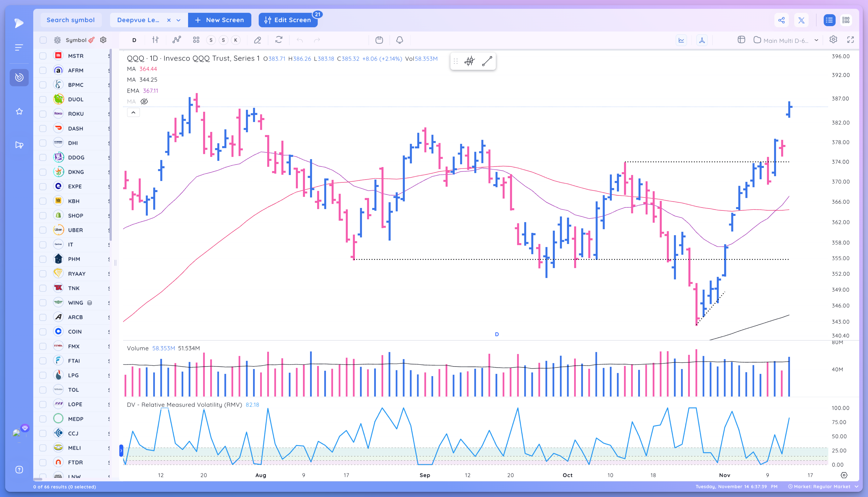Switch to table grid view icon
The height and width of the screenshot is (497, 868).
coord(846,20)
